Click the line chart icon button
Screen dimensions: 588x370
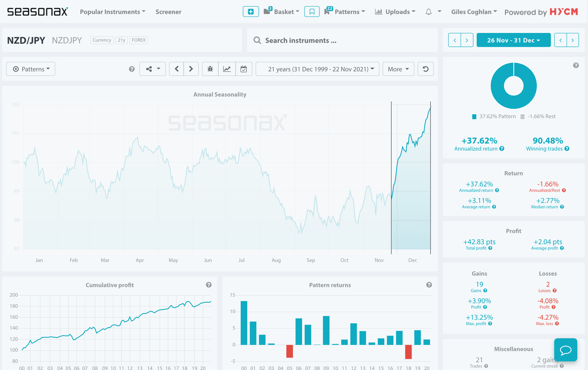pyautogui.click(x=227, y=69)
